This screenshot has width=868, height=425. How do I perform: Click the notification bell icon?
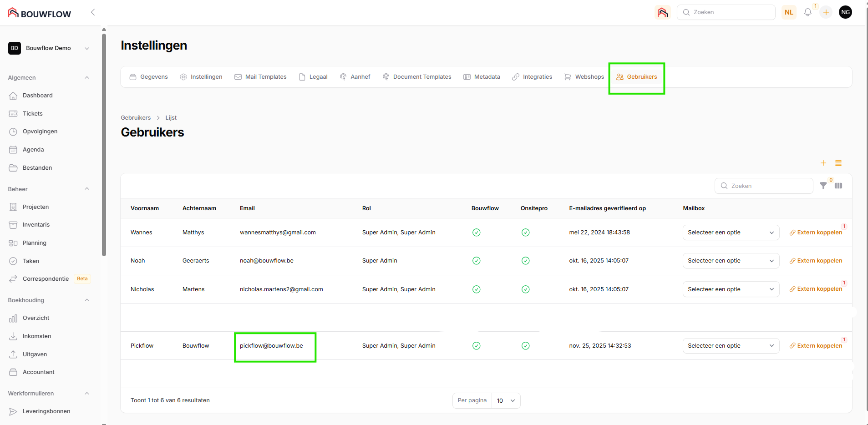pyautogui.click(x=807, y=12)
